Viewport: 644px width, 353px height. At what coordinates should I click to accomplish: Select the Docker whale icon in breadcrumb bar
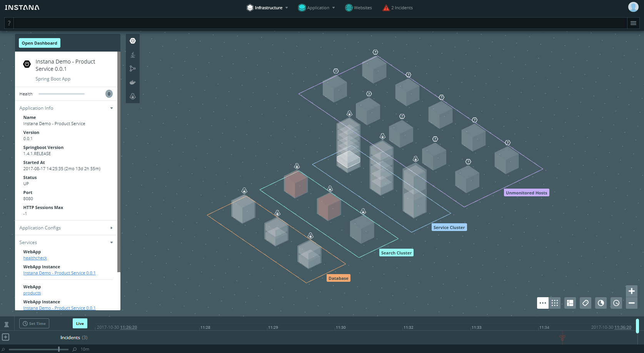coord(133,82)
